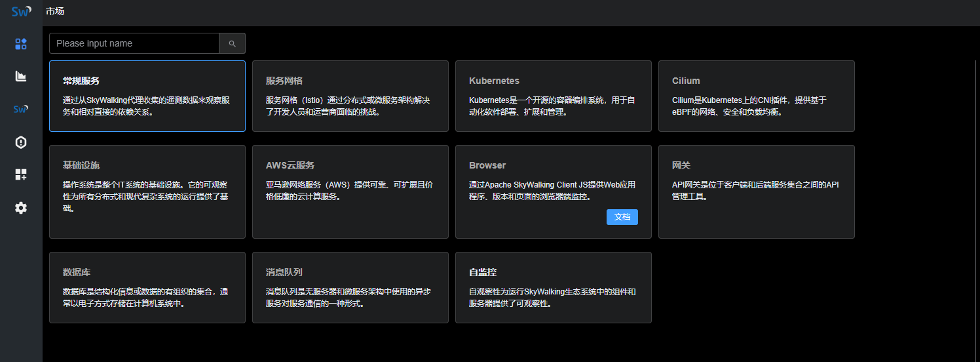Click the Browser card title

click(487, 165)
